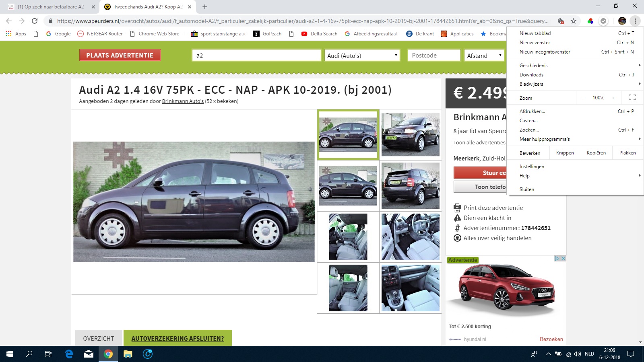The width and height of the screenshot is (644, 362).
Task: Launch Microsoft Edge from taskbar
Action: tap(69, 354)
